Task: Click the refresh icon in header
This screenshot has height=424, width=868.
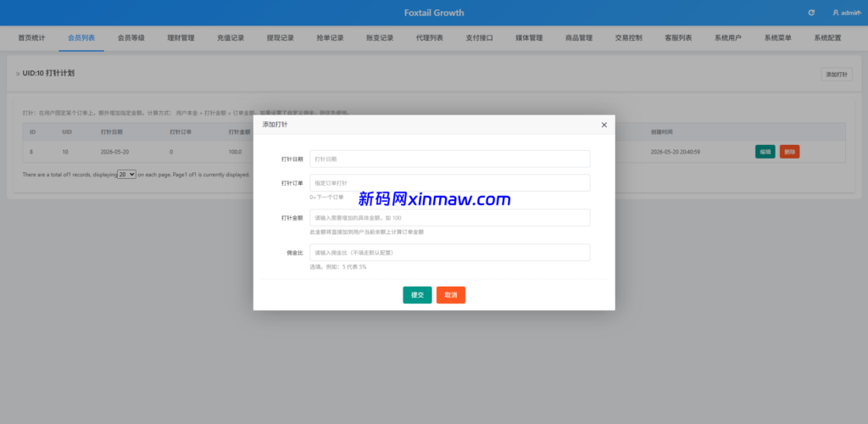Action: coord(811,13)
